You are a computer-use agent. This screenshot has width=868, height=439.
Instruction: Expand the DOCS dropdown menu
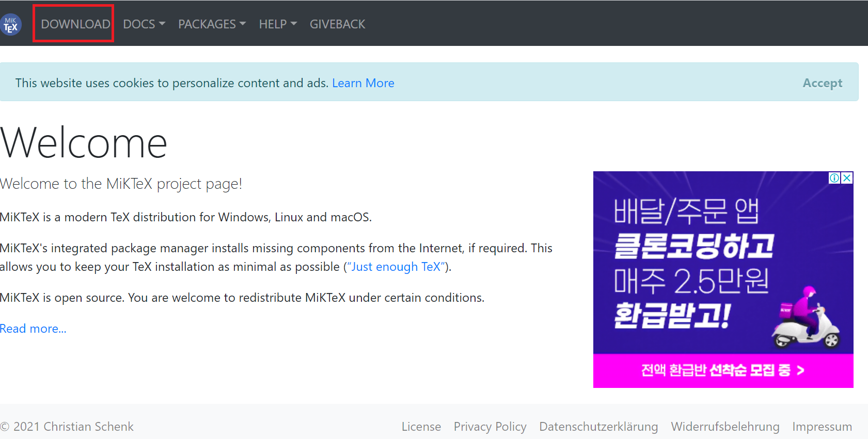pos(144,24)
